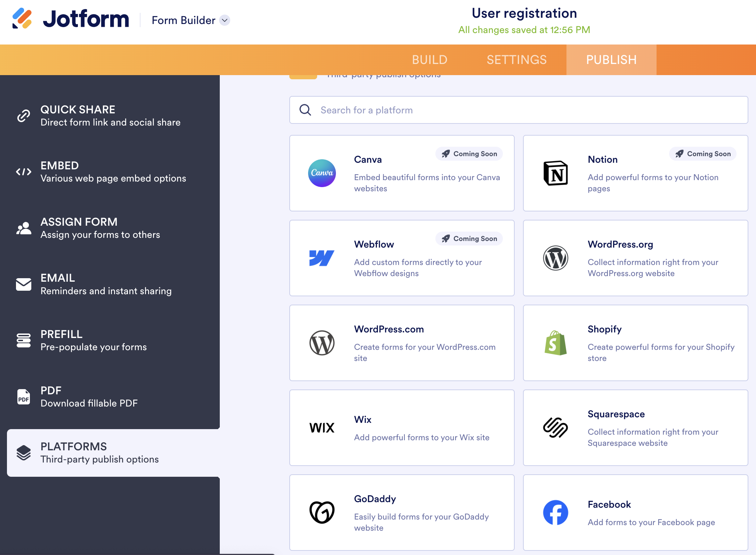
Task: Click Coming Soon badge on Notion card
Action: tap(703, 154)
